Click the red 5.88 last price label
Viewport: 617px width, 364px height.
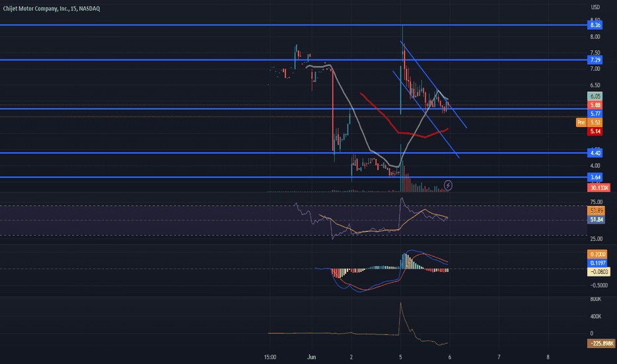click(x=595, y=105)
